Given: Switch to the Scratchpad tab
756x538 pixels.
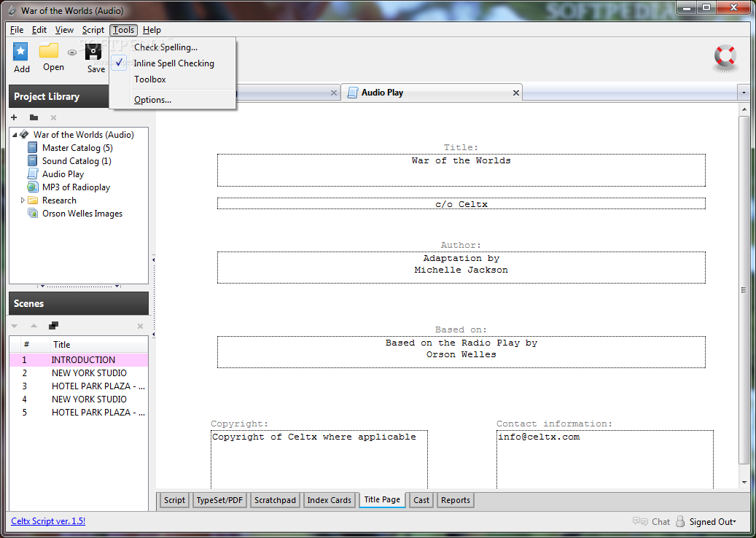Looking at the screenshot, I should 276,500.
